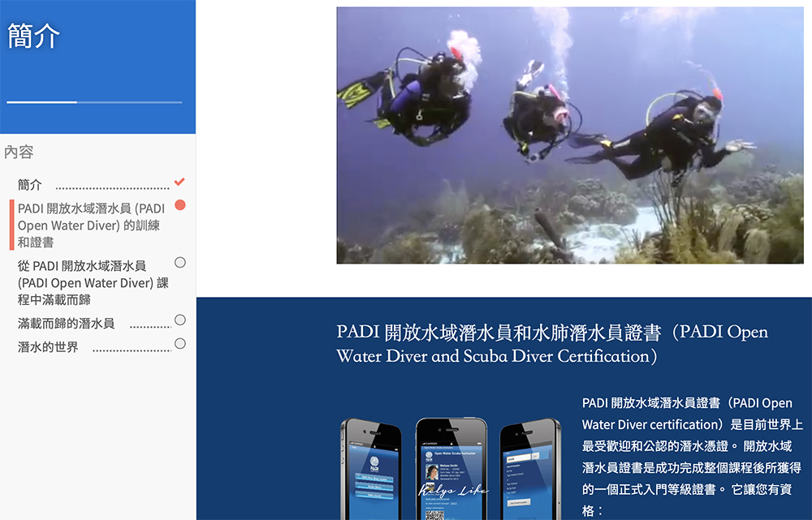The width and height of the screenshot is (812, 520).
Task: Open the 從 PADI 開放水域潛水員課程中滿載而歸 section
Action: (x=93, y=282)
